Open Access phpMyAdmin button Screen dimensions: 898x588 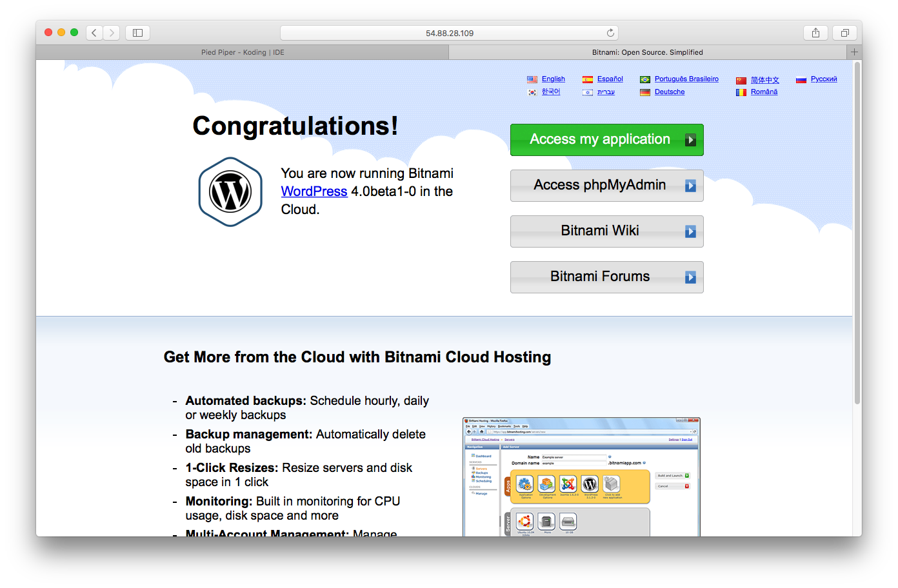[607, 186]
